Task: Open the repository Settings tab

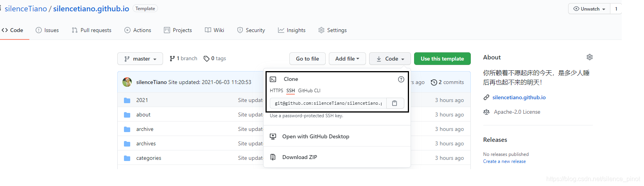Action: 332,30
